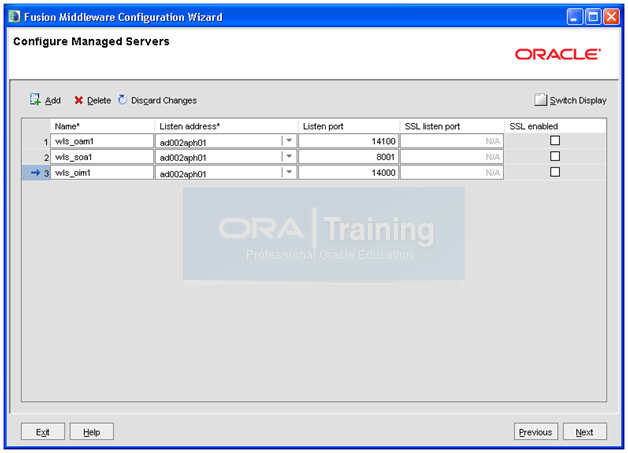Edit listen port 14000 field

[348, 173]
